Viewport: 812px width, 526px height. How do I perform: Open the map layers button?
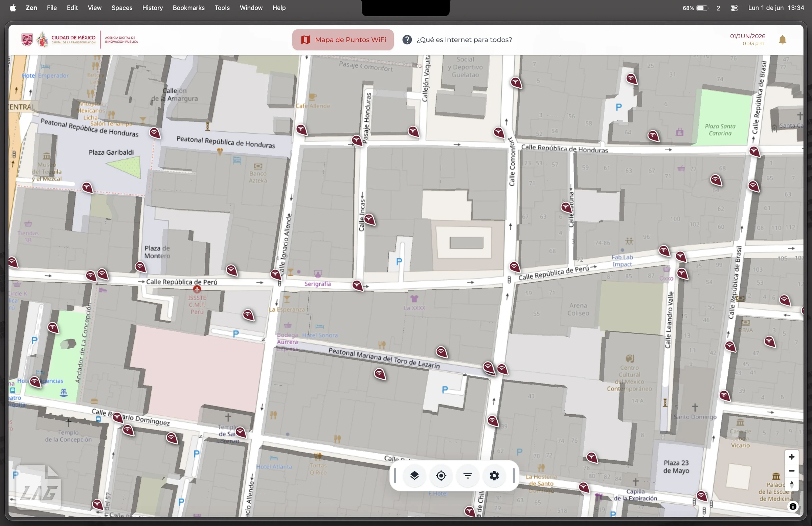coord(414,476)
